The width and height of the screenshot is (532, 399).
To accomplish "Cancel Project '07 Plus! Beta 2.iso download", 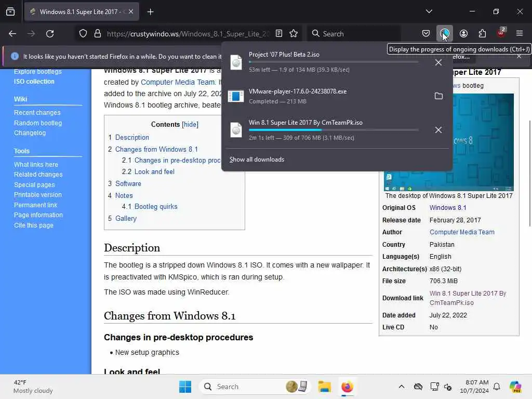I will [438, 62].
